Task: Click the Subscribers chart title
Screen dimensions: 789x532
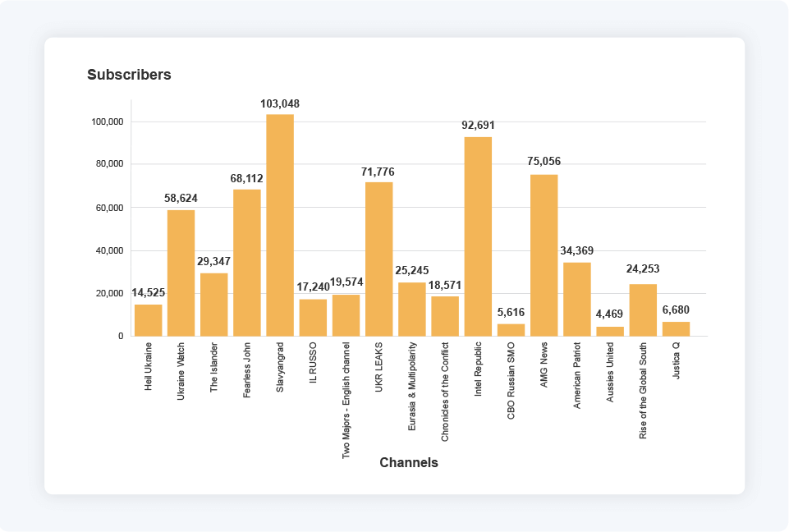Action: click(128, 74)
